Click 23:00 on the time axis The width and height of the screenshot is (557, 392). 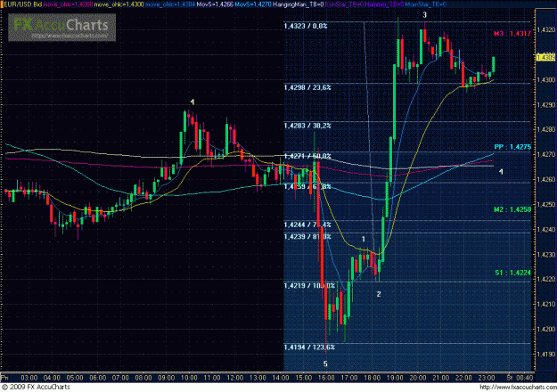487,378
